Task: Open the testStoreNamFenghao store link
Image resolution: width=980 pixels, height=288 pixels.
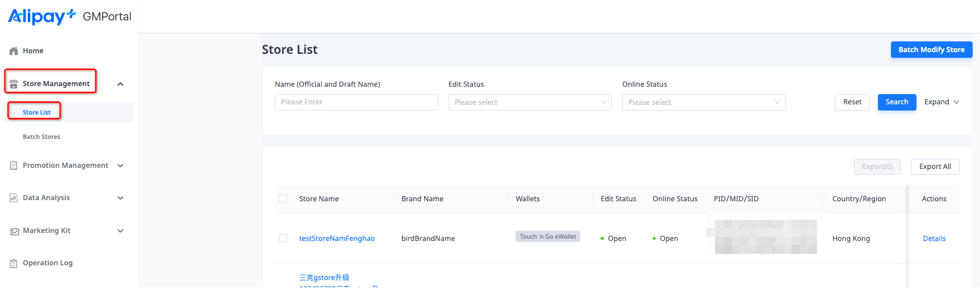Action: coord(337,238)
